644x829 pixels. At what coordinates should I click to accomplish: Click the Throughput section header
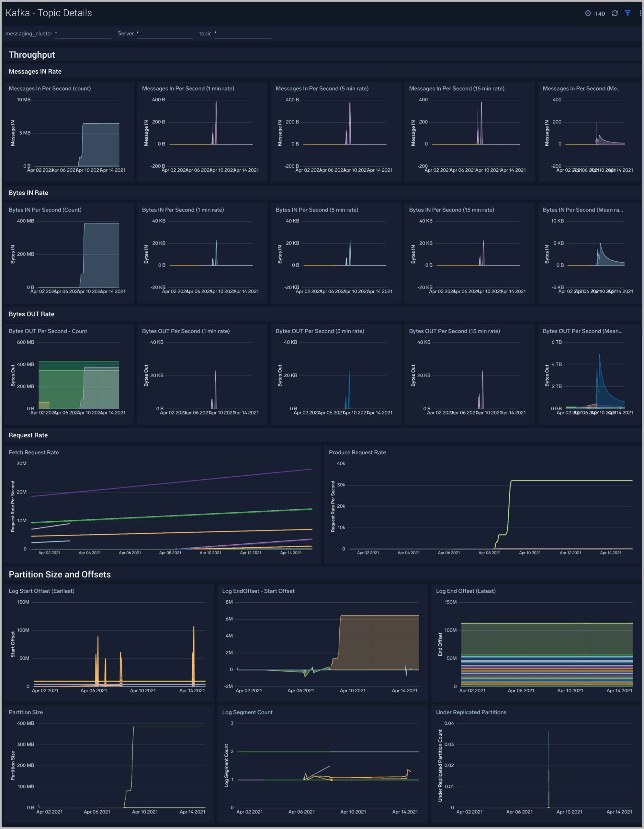coord(32,55)
